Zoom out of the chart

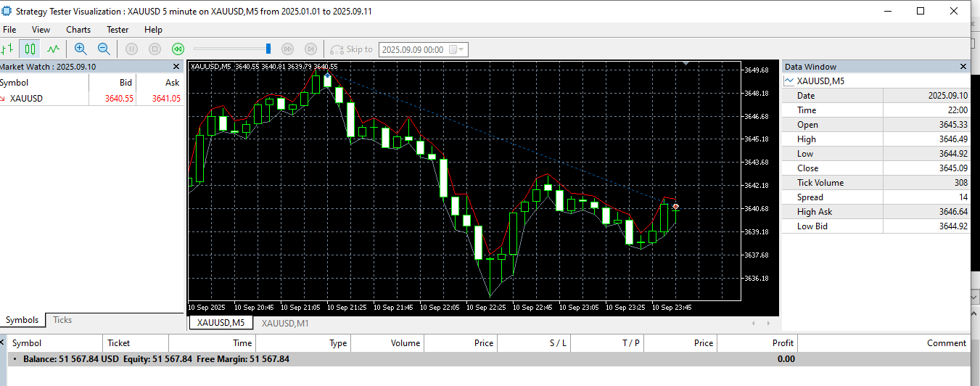104,49
